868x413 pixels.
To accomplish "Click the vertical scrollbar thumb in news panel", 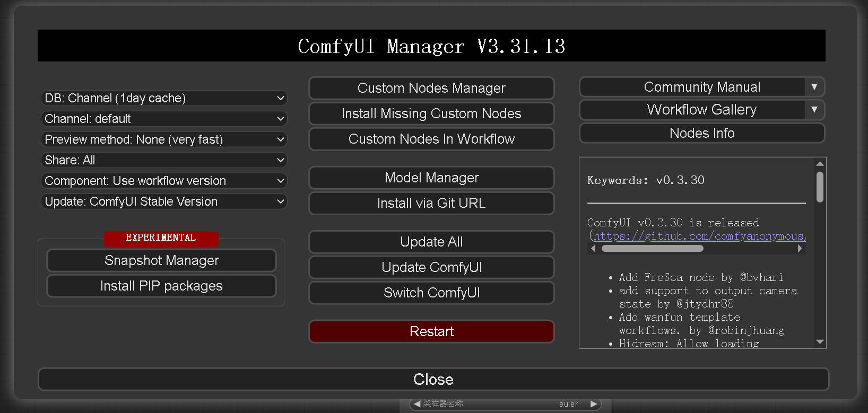I will click(x=820, y=187).
